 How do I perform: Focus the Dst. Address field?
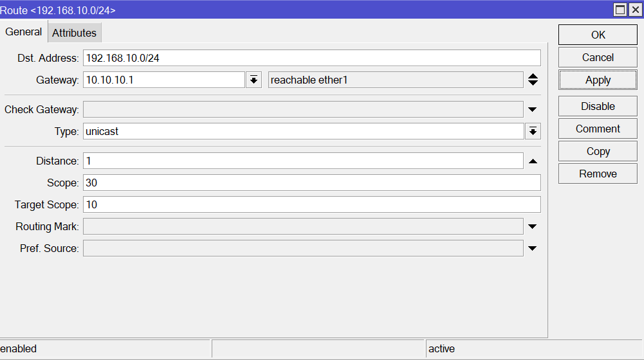312,58
